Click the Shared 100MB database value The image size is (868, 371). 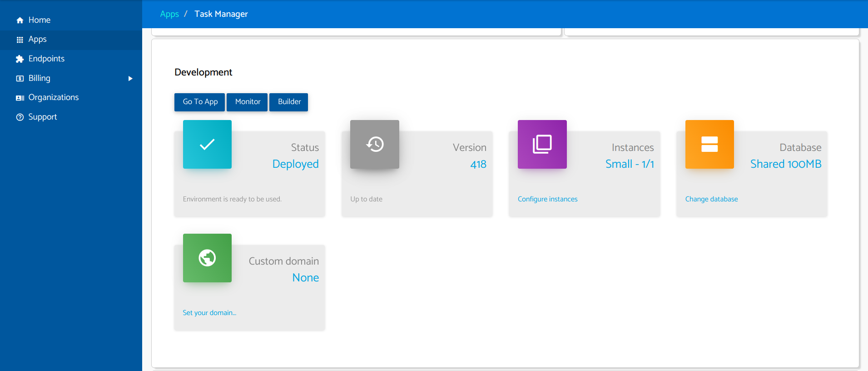pyautogui.click(x=786, y=164)
